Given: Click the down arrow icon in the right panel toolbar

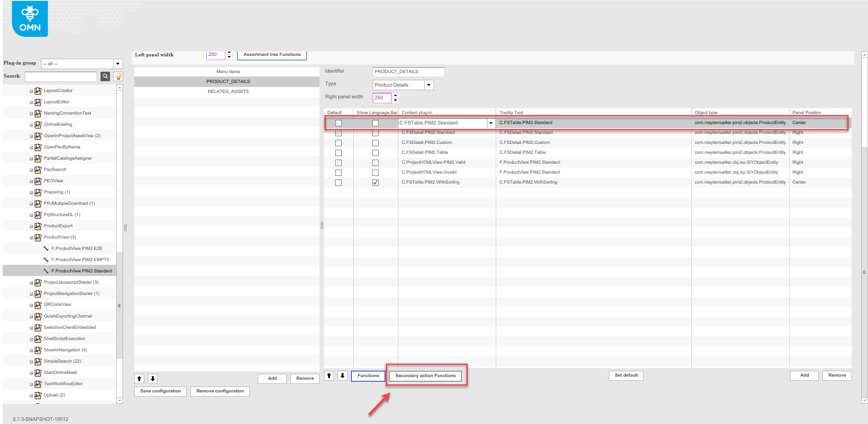Looking at the screenshot, I should pos(342,375).
